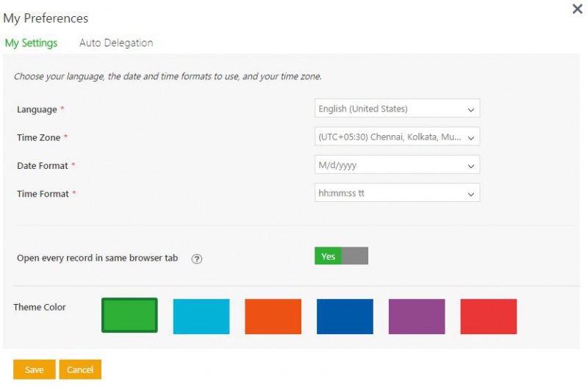Select the My Settings tab
The image size is (588, 387).
[x=31, y=43]
